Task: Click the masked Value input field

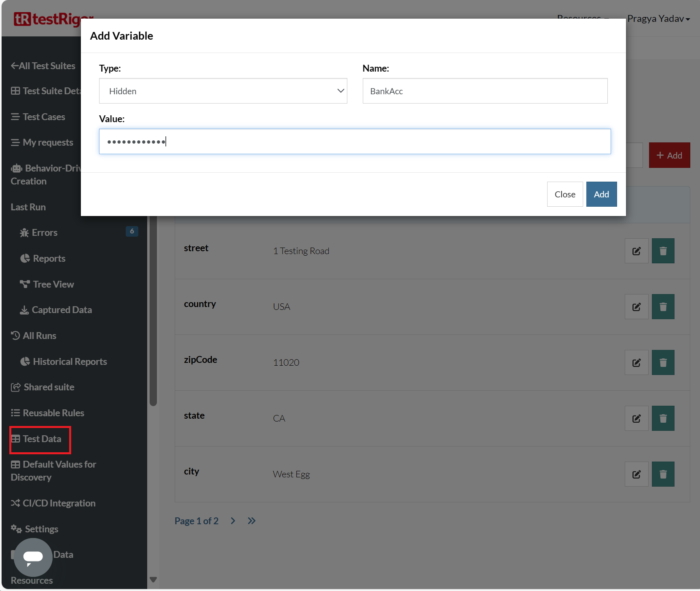Action: [x=355, y=142]
